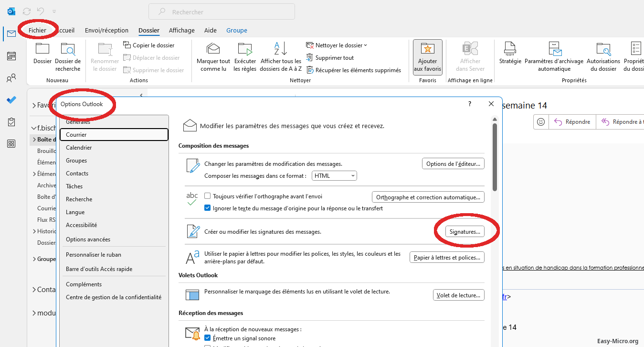Click the Répondre reply button
Screen dimensions: 644x347
[x=572, y=122]
